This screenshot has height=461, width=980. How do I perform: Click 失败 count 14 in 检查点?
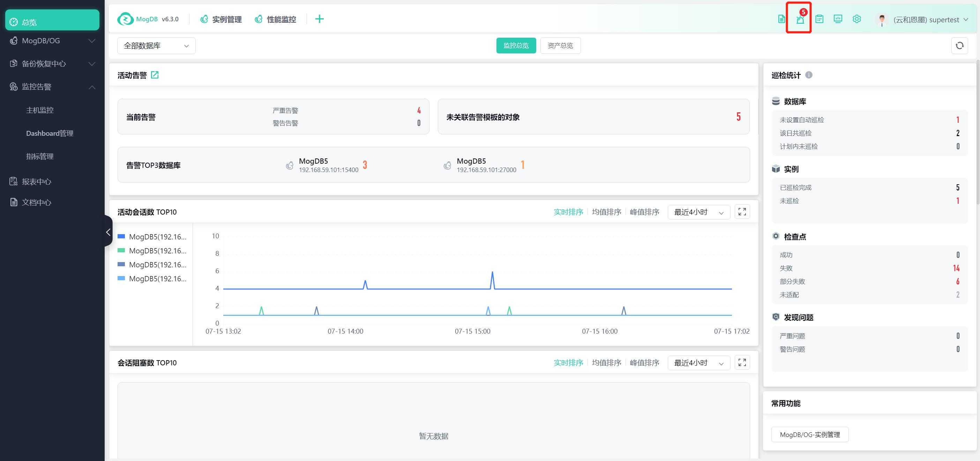[x=956, y=268]
